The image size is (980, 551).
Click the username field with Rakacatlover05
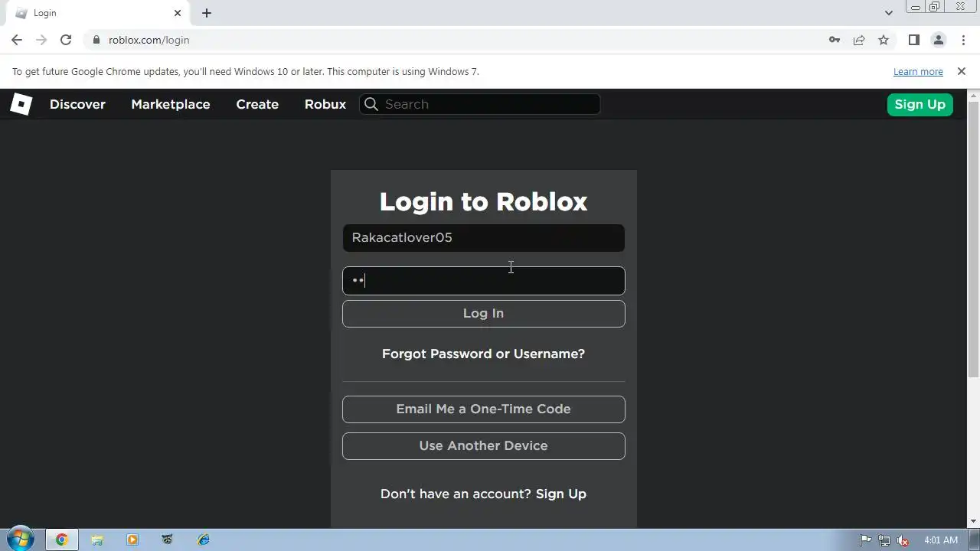[x=484, y=238]
